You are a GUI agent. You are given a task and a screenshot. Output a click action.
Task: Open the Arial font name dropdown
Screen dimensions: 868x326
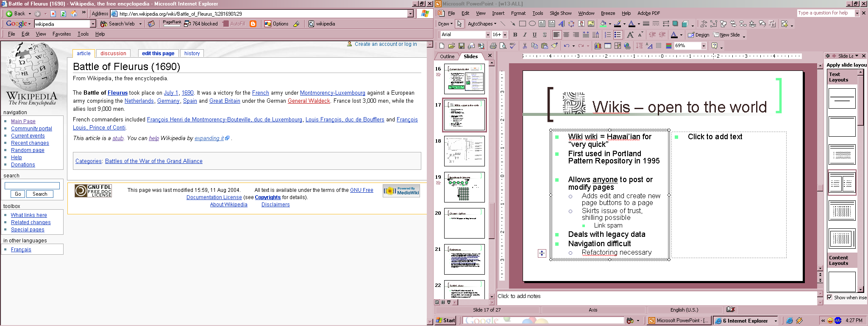click(488, 35)
